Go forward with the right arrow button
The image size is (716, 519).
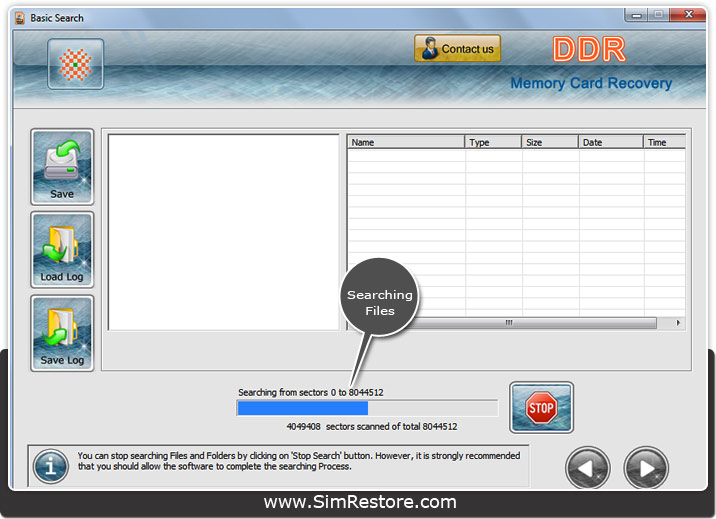coord(646,468)
